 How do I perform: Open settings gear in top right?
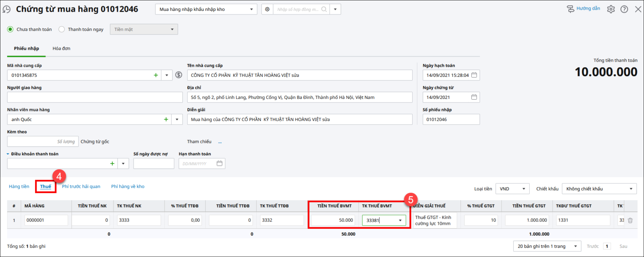coord(611,9)
